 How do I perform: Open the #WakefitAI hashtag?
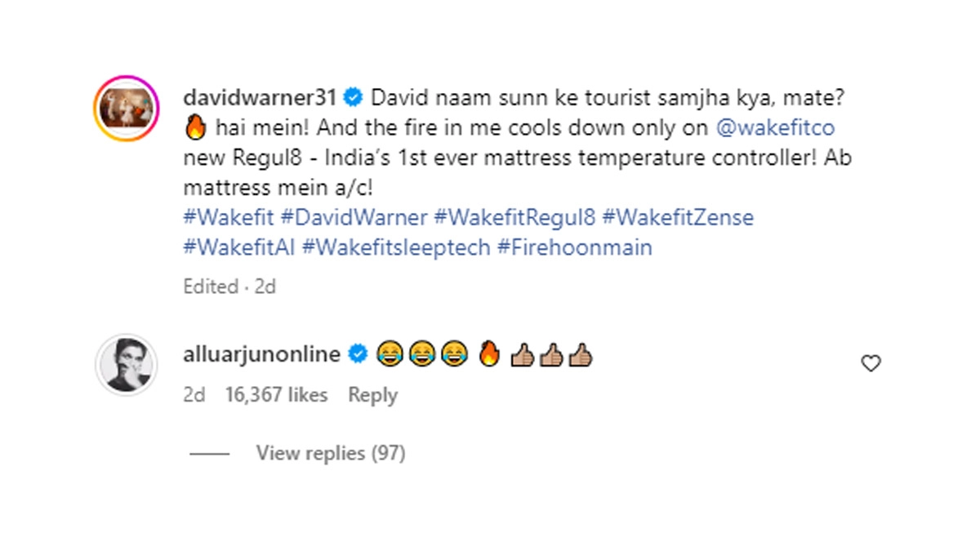(x=238, y=247)
